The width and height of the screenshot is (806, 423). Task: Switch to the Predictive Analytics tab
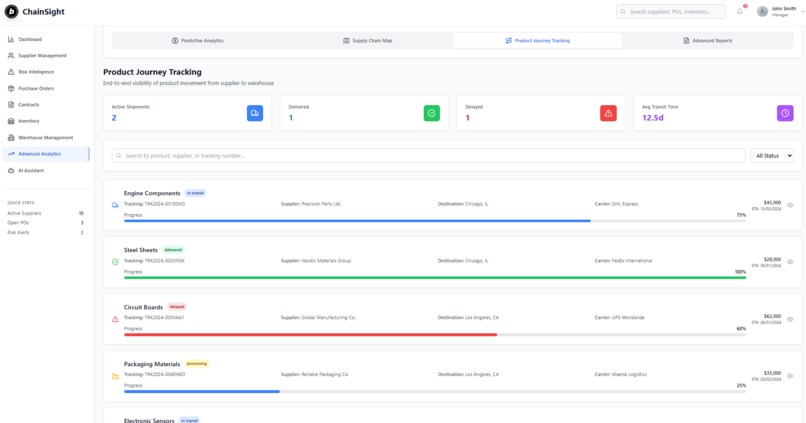197,41
